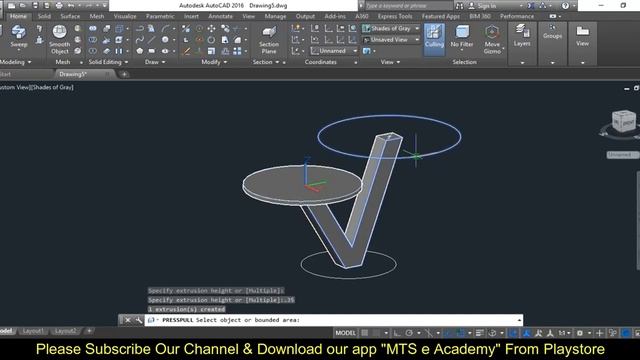The width and height of the screenshot is (640, 360).
Task: Expand the Solid Editing panel
Action: (108, 62)
